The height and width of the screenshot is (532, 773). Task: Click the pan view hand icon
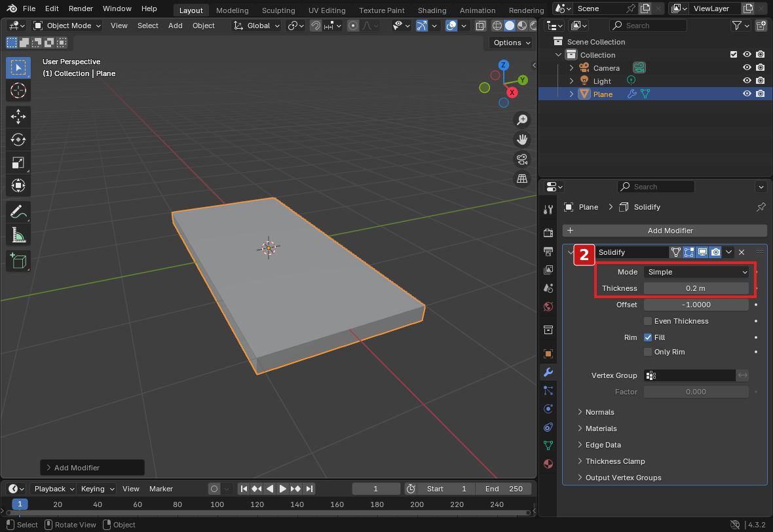pyautogui.click(x=521, y=140)
